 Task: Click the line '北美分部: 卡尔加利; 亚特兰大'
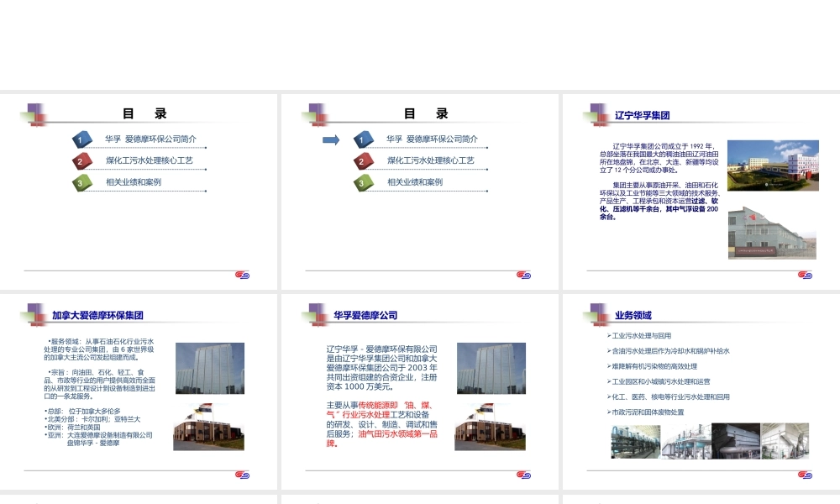93,419
